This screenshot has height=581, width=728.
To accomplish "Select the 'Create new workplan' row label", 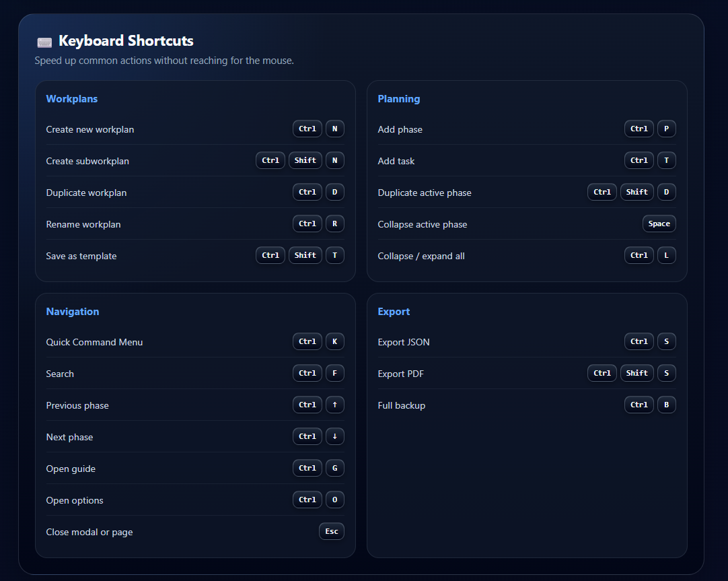I will click(90, 129).
